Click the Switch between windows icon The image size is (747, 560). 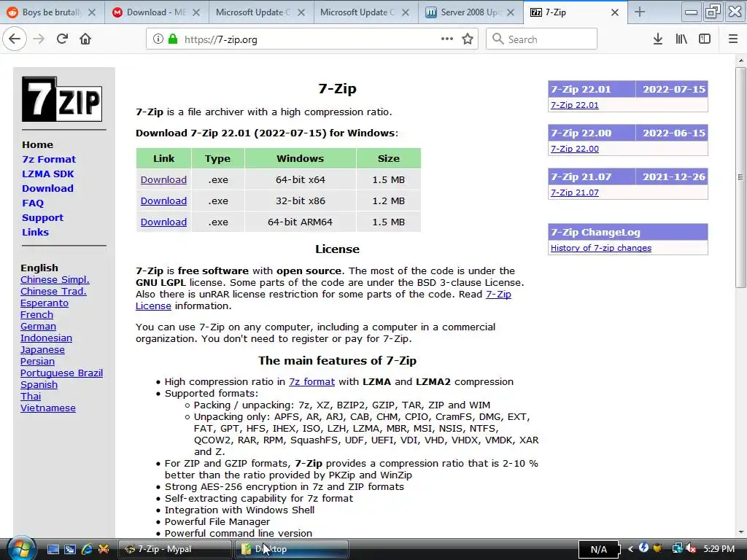point(70,549)
